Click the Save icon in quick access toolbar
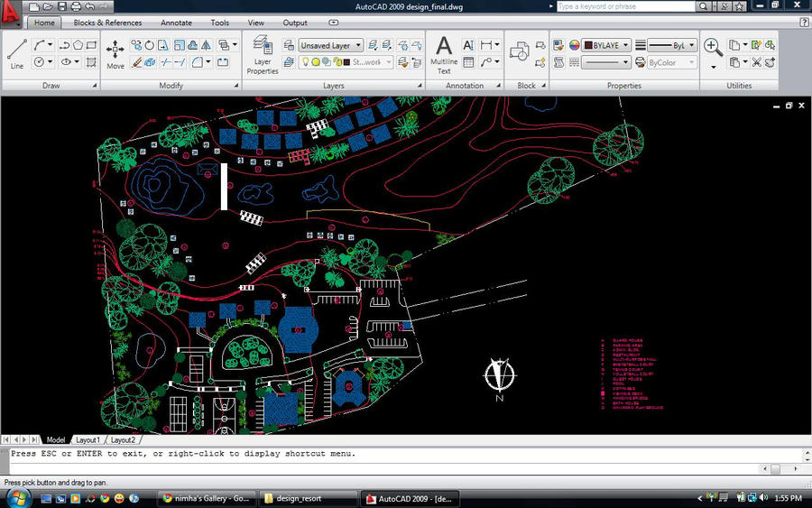The image size is (812, 508). point(61,6)
